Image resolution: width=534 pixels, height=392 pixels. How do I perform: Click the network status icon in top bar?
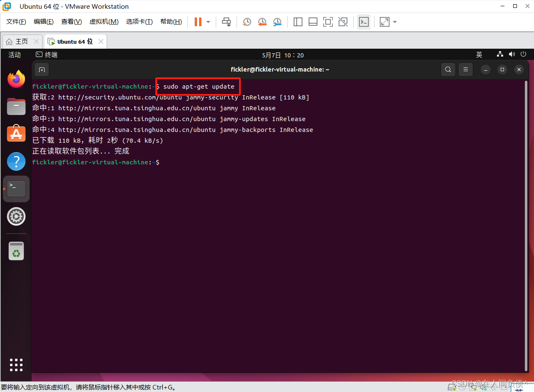tap(500, 55)
